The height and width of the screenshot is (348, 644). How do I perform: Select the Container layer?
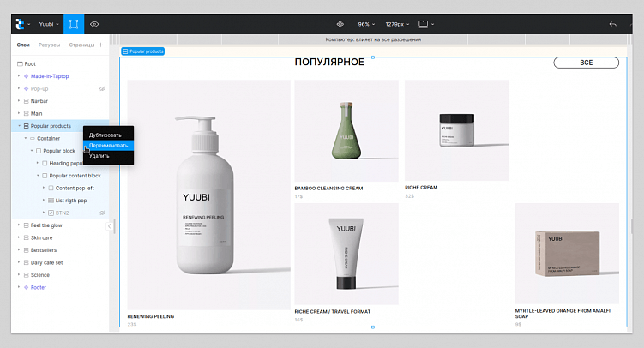tap(48, 138)
